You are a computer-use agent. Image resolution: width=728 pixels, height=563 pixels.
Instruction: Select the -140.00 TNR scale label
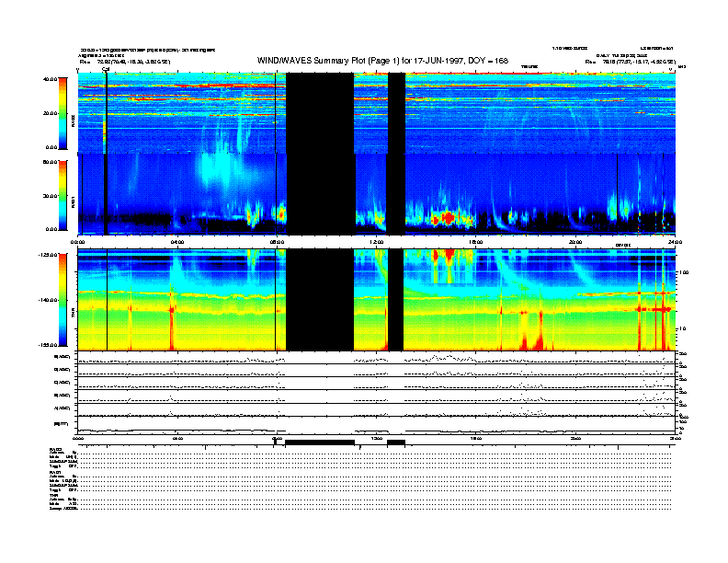coord(48,300)
